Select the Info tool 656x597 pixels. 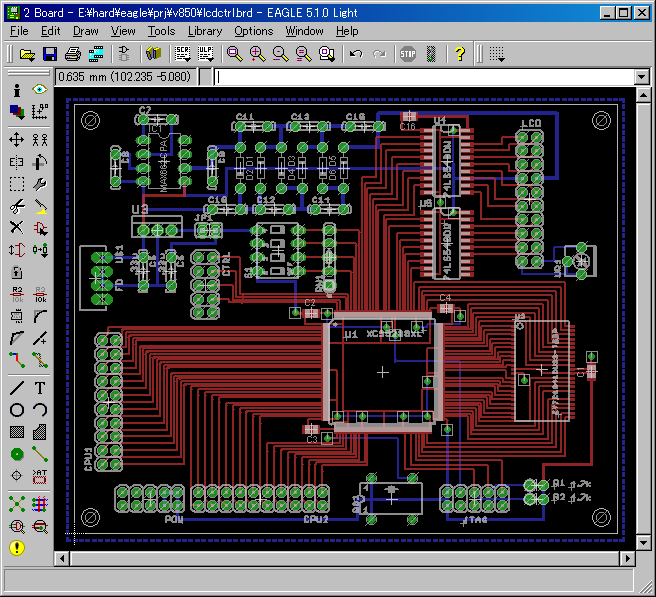17,90
